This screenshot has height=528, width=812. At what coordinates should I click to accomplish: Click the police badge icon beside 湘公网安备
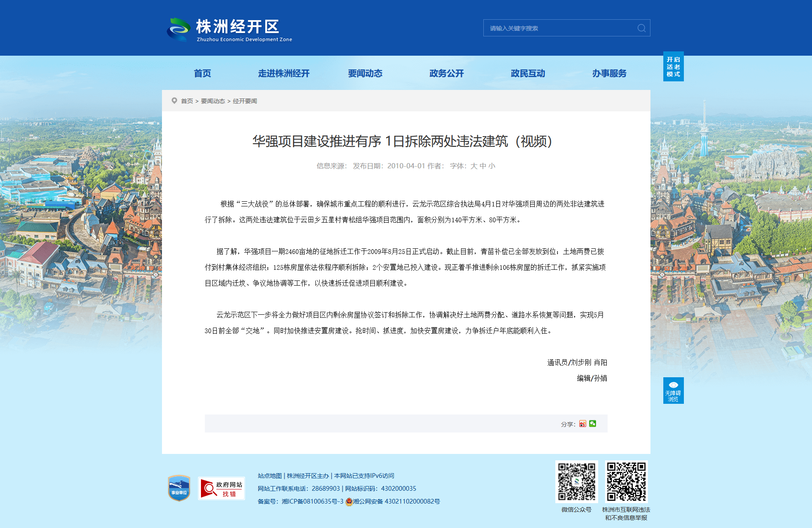[x=349, y=501]
